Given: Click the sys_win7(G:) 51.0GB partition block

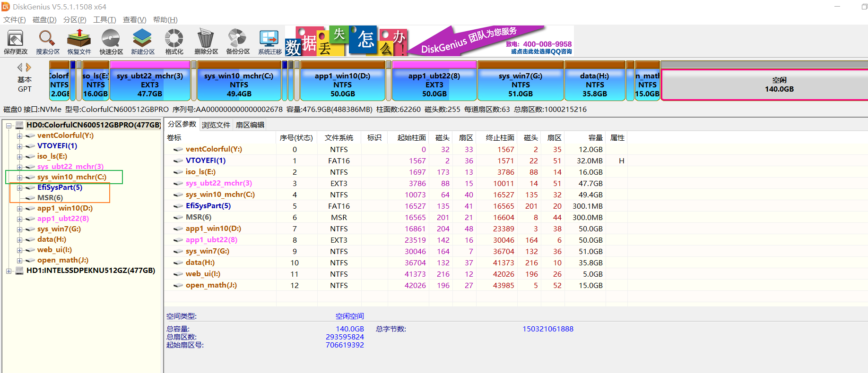Looking at the screenshot, I should tap(521, 81).
